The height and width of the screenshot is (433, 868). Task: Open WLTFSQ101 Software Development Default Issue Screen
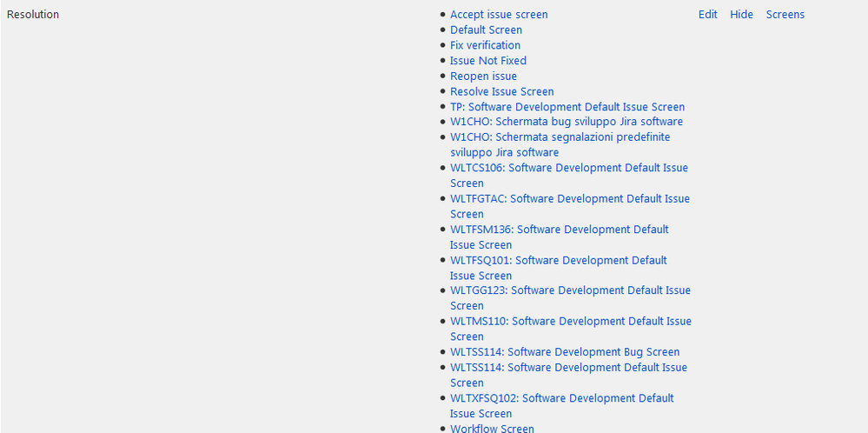pos(559,268)
